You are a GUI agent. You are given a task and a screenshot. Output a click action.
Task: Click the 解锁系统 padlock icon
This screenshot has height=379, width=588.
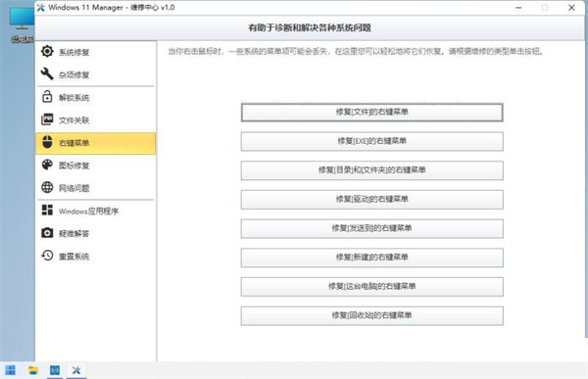click(x=47, y=97)
